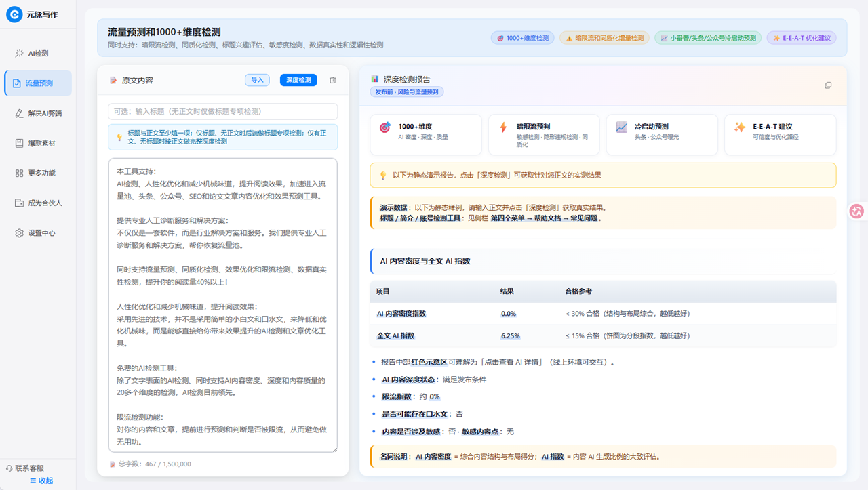Start analysis with 深度检测 button
The height and width of the screenshot is (490, 868).
pyautogui.click(x=298, y=80)
